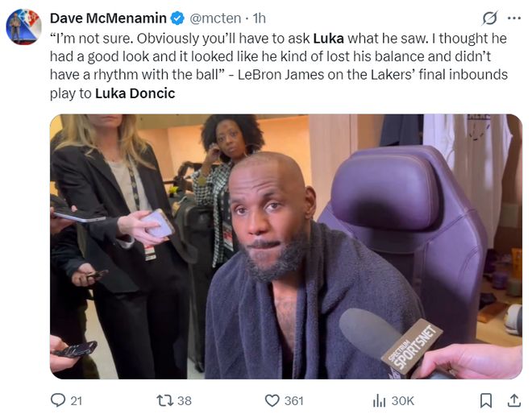532x414 pixels.
Task: Click the repost arrows icon
Action: pos(164,400)
